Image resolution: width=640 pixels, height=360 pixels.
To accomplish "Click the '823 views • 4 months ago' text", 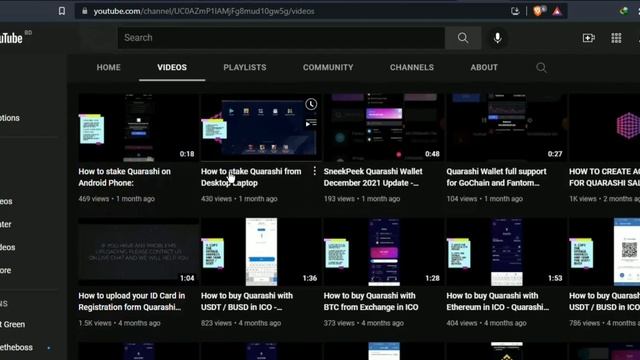I will (x=241, y=323).
